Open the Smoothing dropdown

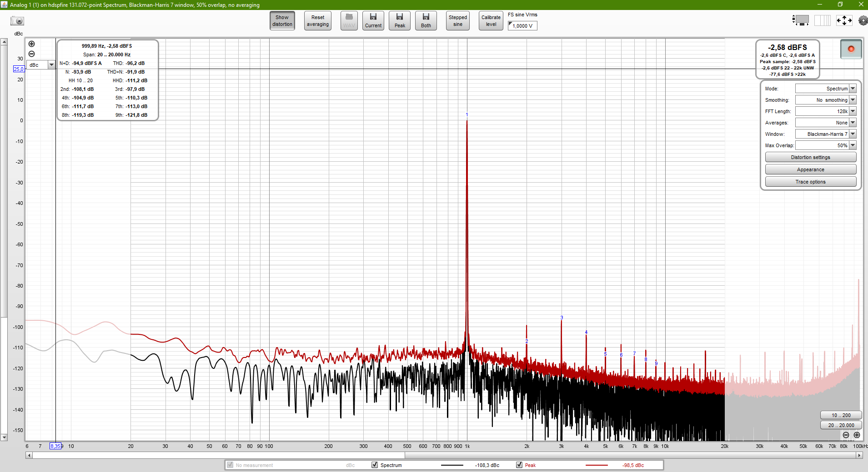(x=826, y=100)
